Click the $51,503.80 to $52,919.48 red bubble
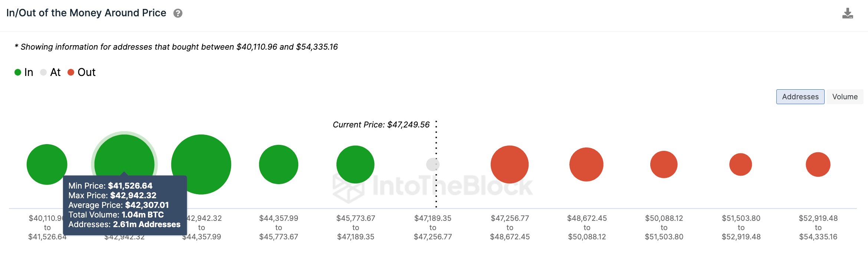 point(740,164)
